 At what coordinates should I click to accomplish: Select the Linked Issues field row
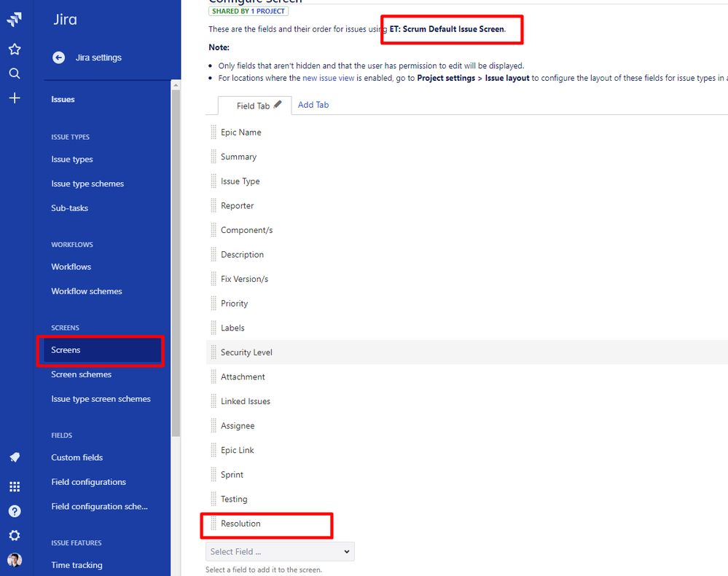(466, 401)
